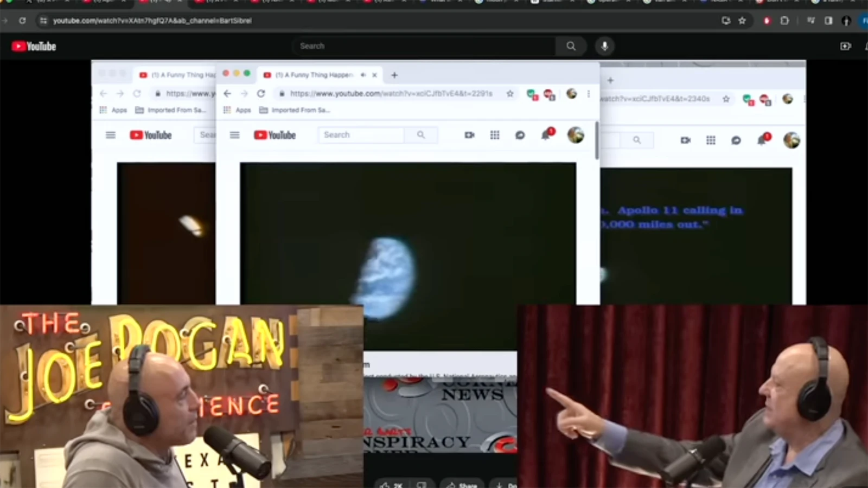The image size is (868, 488).
Task: Click search magnifier in right background window YouTube
Action: pos(637,140)
